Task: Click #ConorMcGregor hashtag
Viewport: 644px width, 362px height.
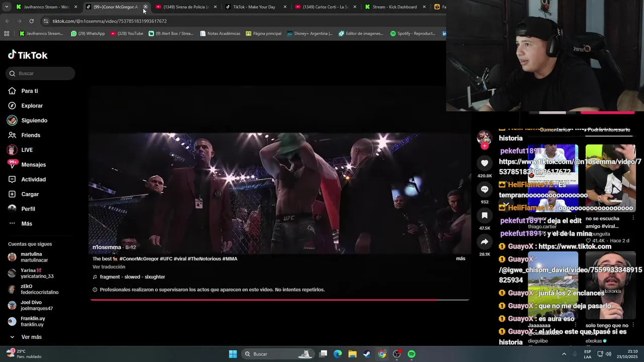Action: coord(139,259)
